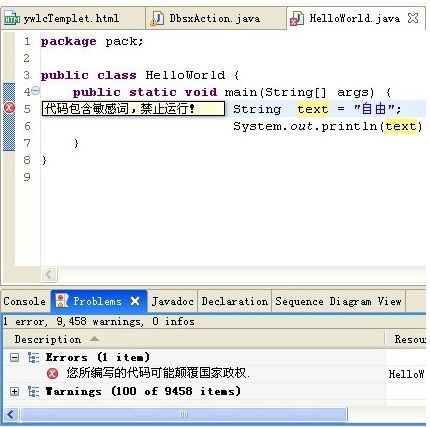Expand the Warnings (100 of 9458 items) group
Viewport: 430px width, 427px height.
coord(14,391)
